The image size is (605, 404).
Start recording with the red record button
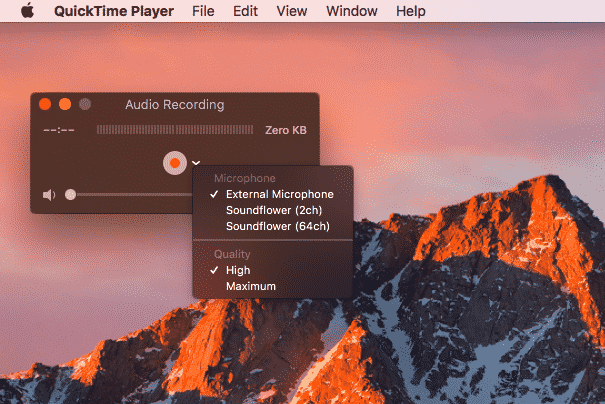[175, 163]
